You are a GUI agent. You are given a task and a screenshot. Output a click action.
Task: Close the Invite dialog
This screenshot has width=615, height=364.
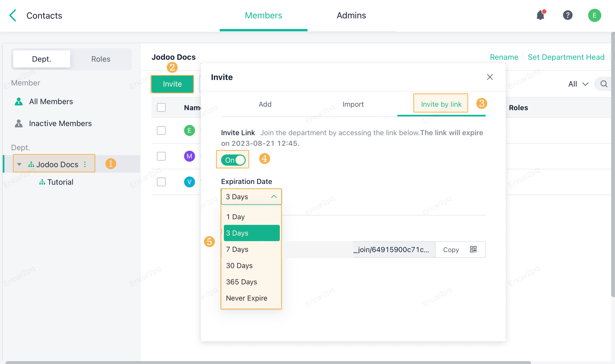(490, 77)
